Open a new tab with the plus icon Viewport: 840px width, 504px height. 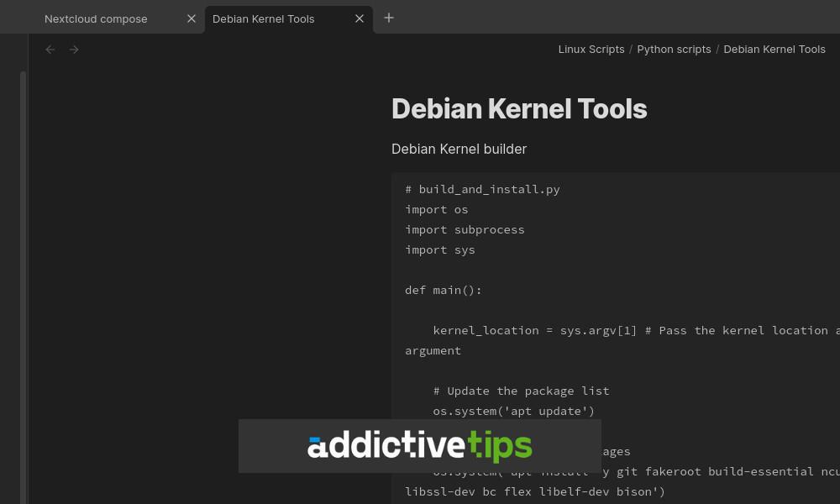click(388, 18)
